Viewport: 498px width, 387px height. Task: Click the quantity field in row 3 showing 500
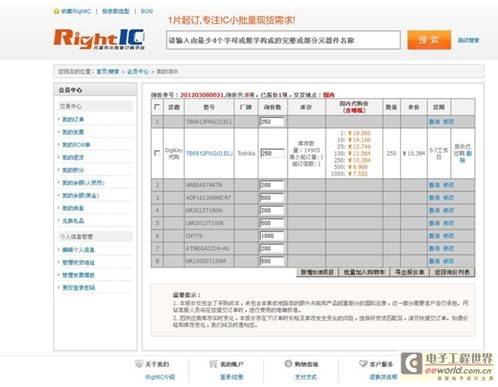point(272,198)
